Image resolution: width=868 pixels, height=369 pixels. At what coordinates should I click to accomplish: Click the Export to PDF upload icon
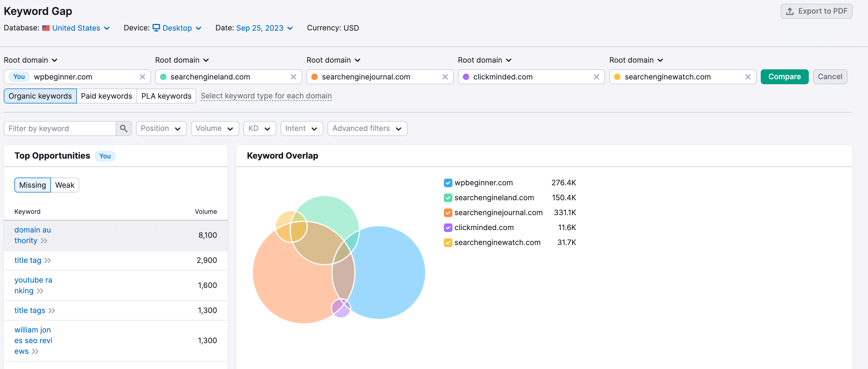tap(790, 11)
